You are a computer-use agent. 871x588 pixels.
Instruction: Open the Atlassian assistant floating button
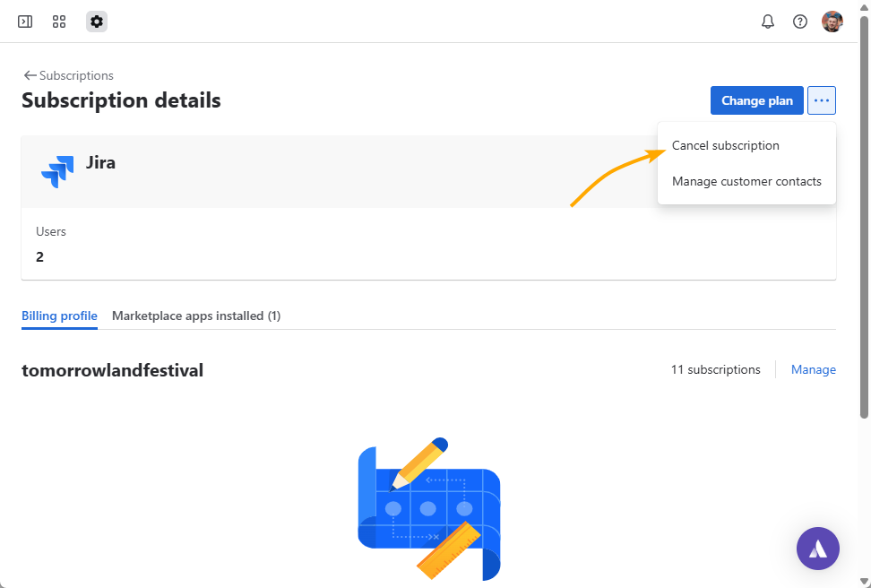(x=817, y=549)
